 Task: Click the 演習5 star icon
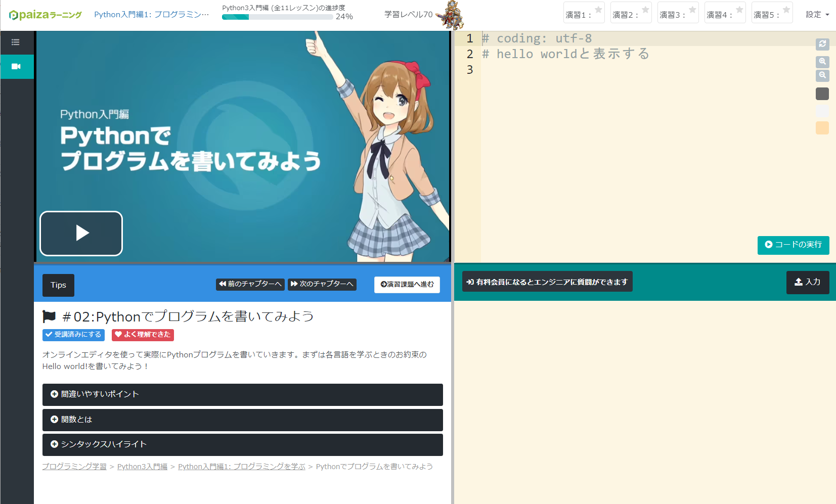pos(786,10)
